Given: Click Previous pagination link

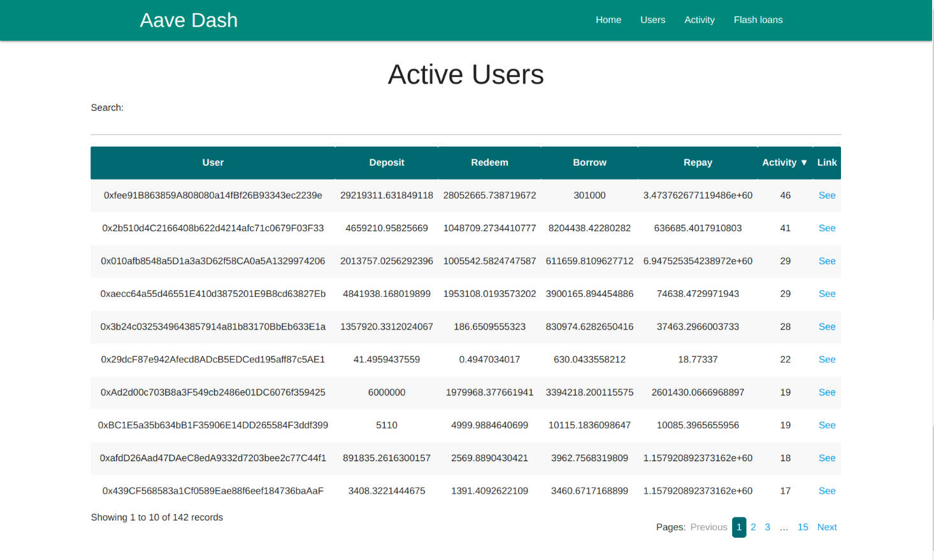Looking at the screenshot, I should pyautogui.click(x=708, y=527).
